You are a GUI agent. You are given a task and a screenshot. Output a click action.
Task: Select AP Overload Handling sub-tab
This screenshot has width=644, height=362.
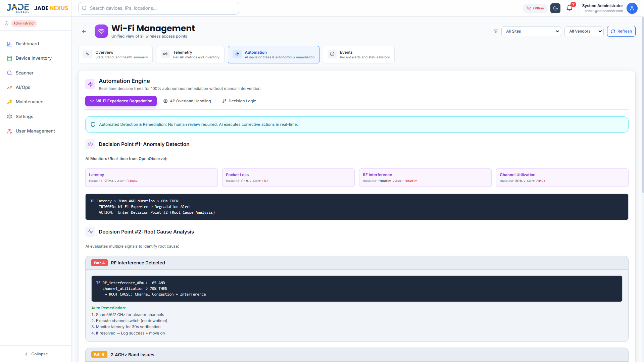187,101
